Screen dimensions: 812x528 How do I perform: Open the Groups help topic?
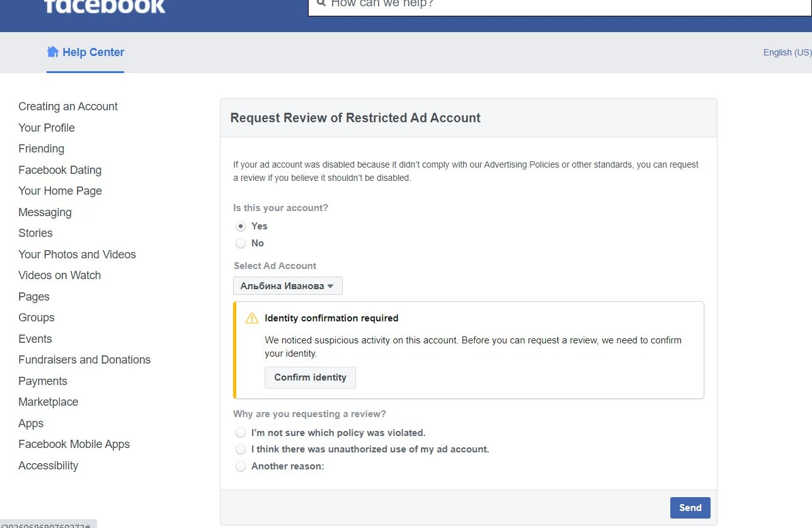click(x=37, y=318)
